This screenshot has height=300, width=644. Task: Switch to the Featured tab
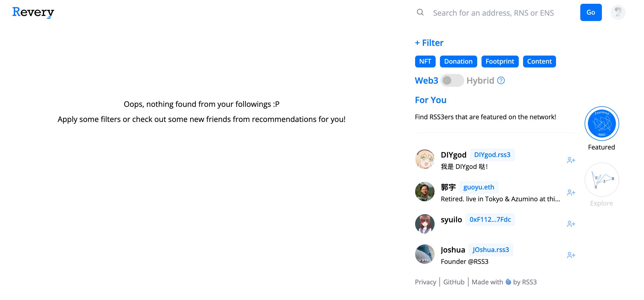click(x=602, y=124)
